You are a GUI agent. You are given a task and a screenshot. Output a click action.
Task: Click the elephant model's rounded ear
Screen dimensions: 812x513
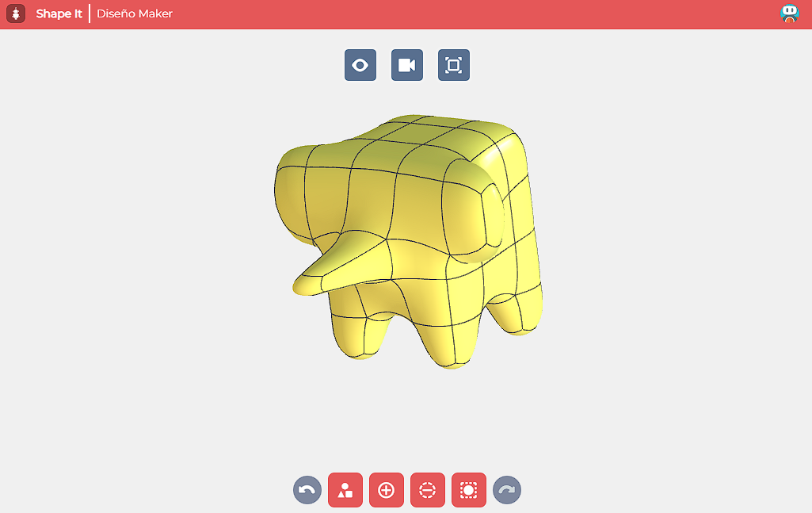click(472, 210)
